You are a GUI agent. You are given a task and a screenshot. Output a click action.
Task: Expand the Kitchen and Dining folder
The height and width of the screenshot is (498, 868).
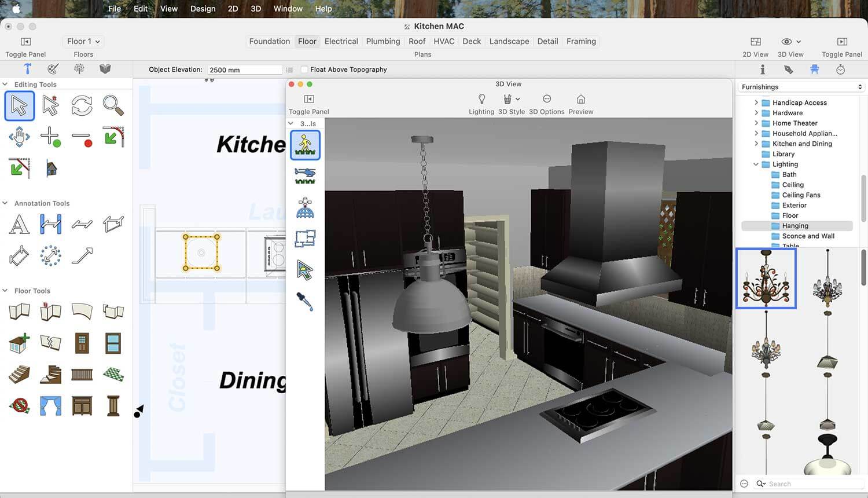(x=756, y=144)
